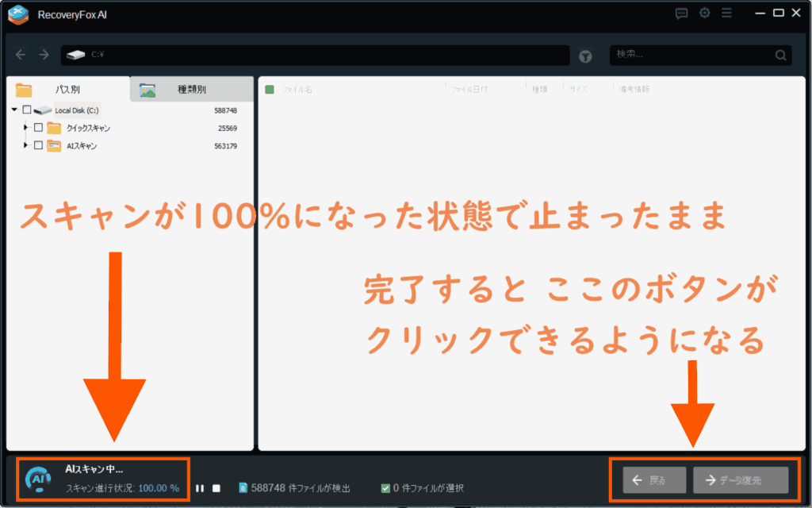Click the 戻る back button
812x508 pixels.
tap(654, 480)
